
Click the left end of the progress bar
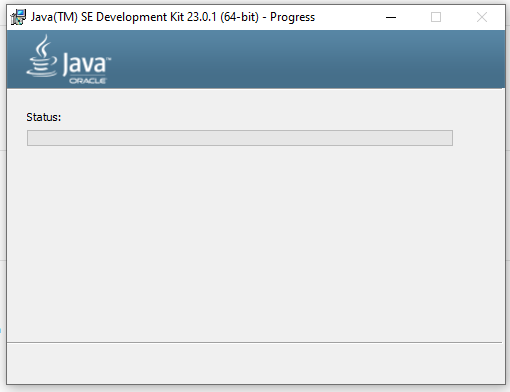pos(31,138)
